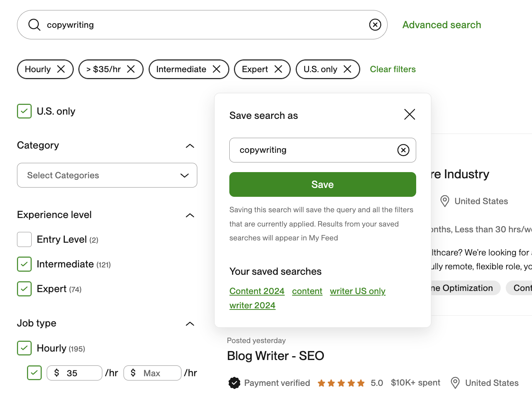The width and height of the screenshot is (532, 399).
Task: Remove the > $35/hr filter chip
Action: (131, 69)
